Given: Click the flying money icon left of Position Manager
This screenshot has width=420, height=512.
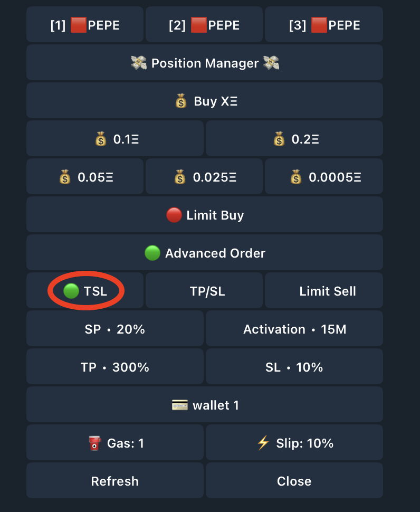Looking at the screenshot, I should click(139, 63).
